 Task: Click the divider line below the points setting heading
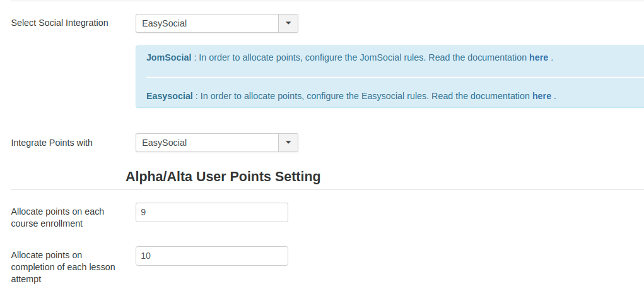(327, 189)
